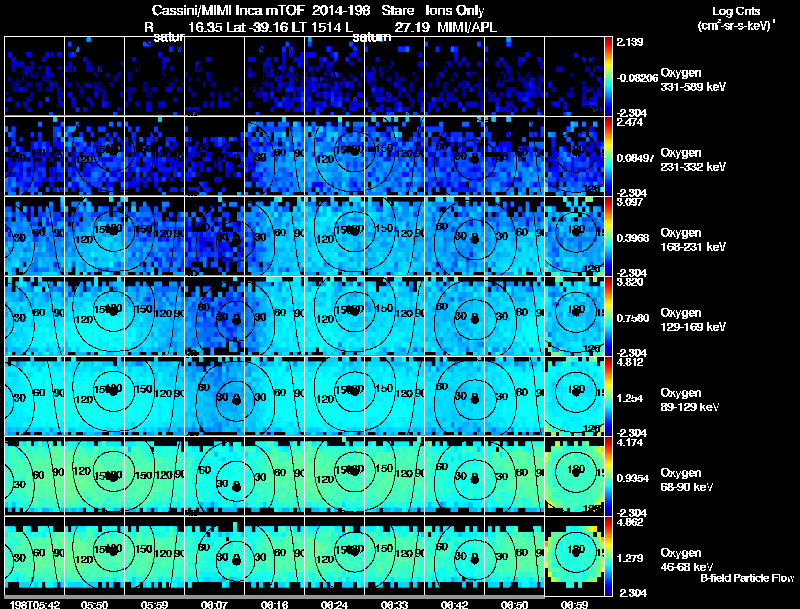The image size is (800, 609).
Task: Click the color bar beside Oxygen 68-90 keV
Action: 608,476
